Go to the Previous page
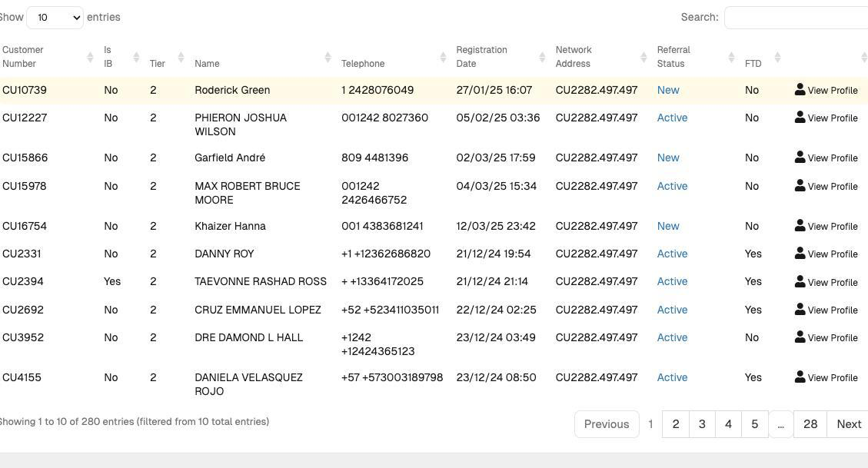Image resolution: width=868 pixels, height=468 pixels. pyautogui.click(x=607, y=424)
